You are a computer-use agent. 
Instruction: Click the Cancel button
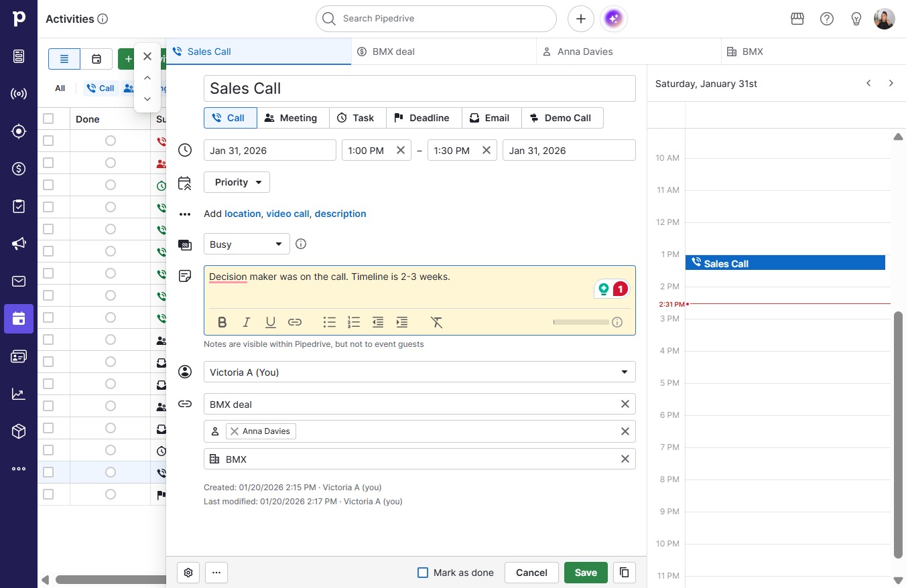531,573
